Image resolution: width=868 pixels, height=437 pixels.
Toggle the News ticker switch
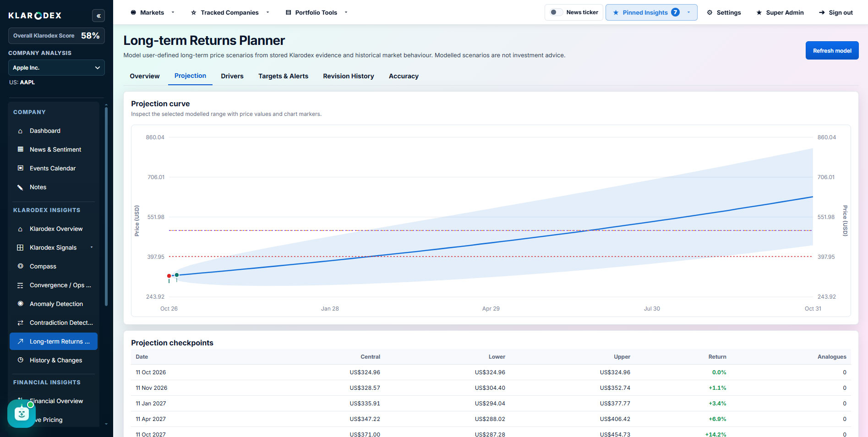556,12
